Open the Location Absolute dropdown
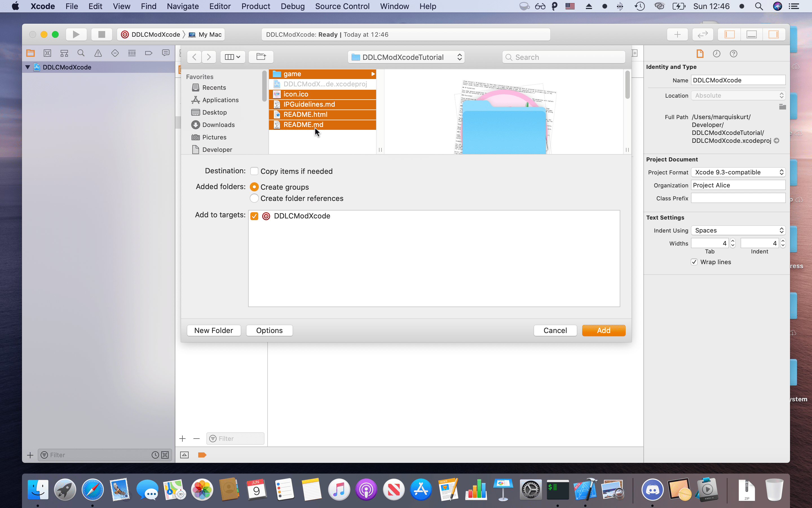 pos(738,96)
